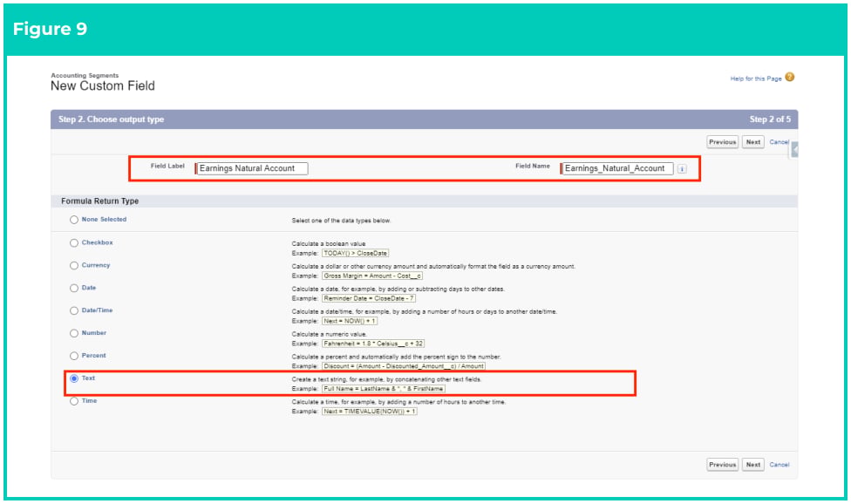851x504 pixels.
Task: Open the Help for this Page question icon
Action: [790, 77]
